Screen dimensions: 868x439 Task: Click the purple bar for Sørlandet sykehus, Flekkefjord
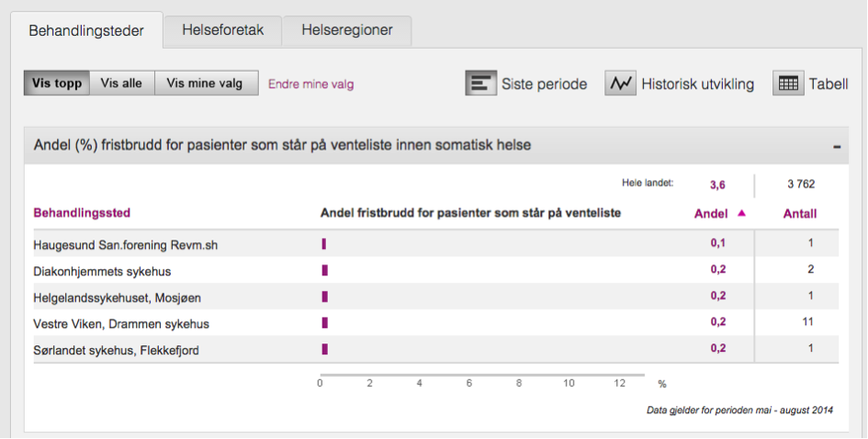pyautogui.click(x=325, y=349)
